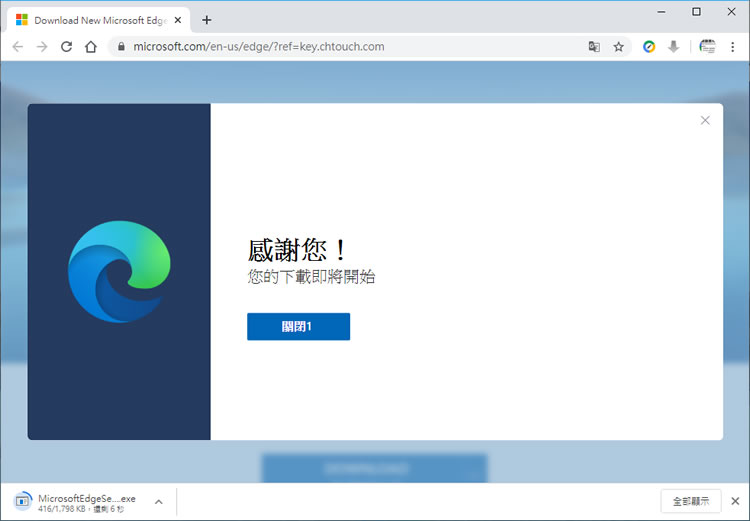
Task: Reload the current page
Action: [66, 46]
